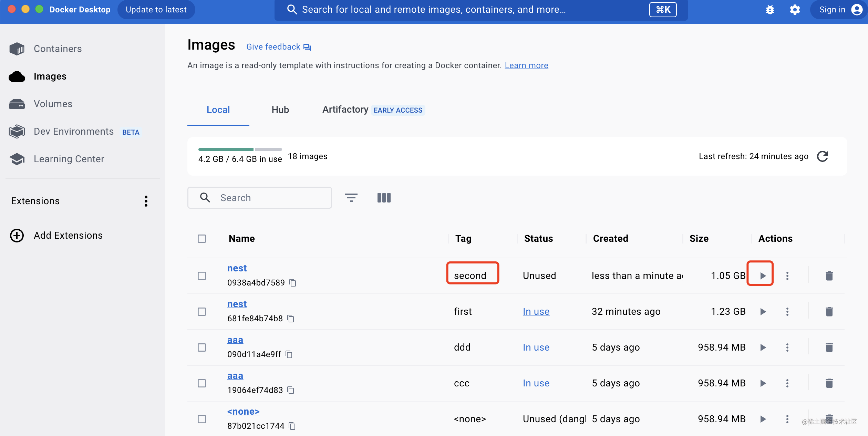Delete the nest first image
This screenshot has height=436, width=868.
click(x=829, y=312)
